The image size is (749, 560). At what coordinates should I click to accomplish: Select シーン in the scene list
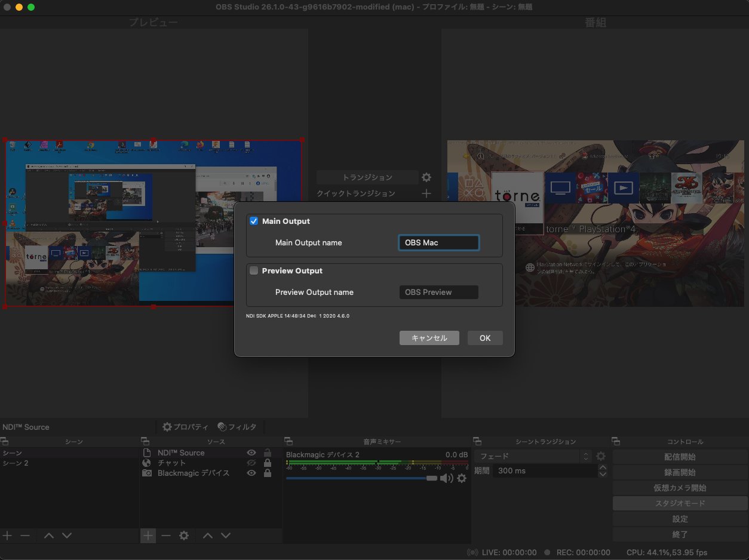point(69,453)
